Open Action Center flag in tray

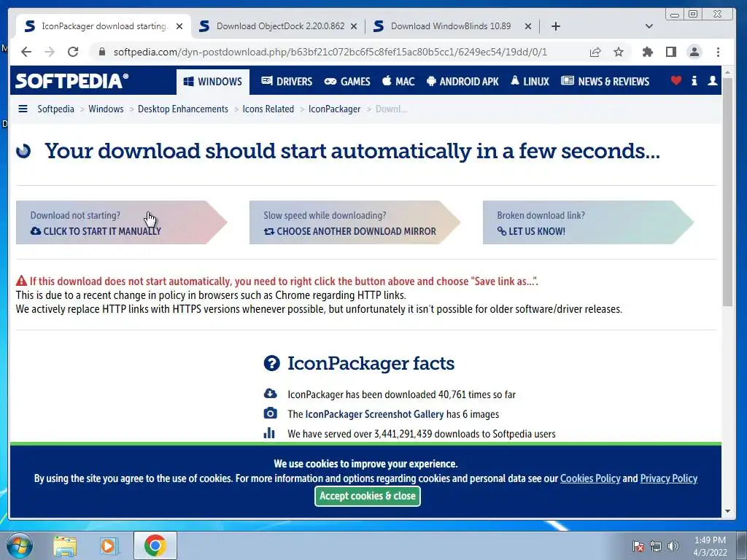tap(638, 546)
